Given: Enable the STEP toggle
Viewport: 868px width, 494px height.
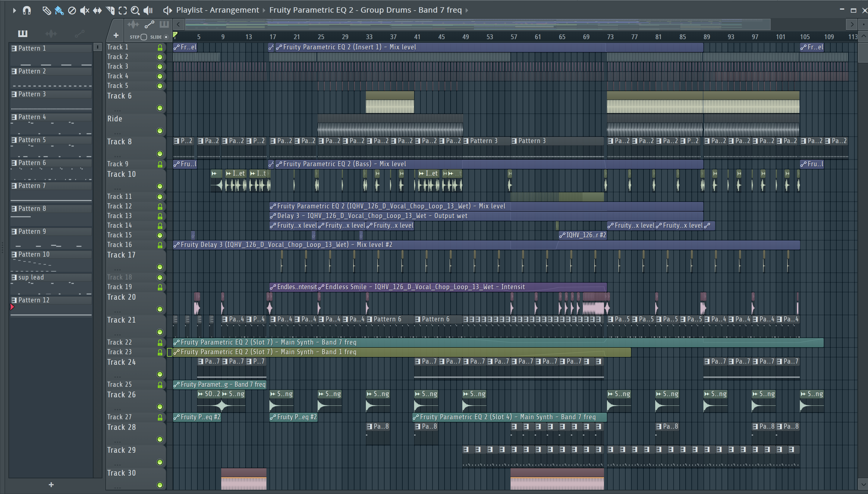Looking at the screenshot, I should tap(143, 37).
